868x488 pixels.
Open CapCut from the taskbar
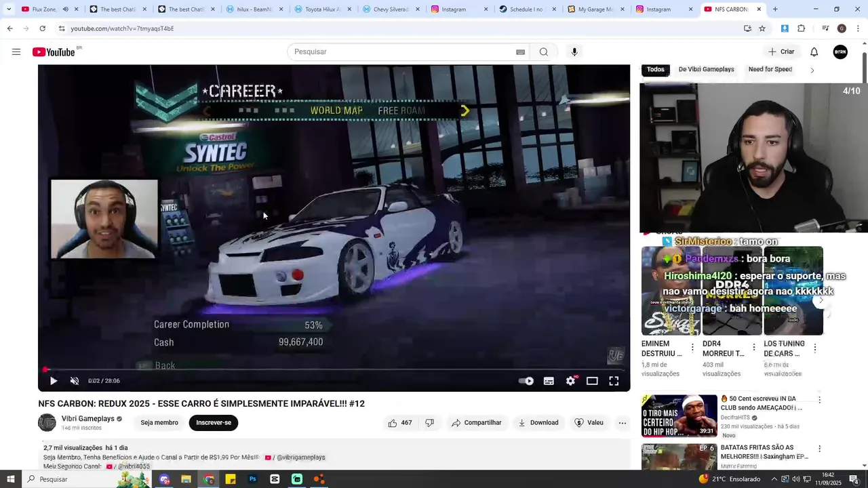[275, 479]
